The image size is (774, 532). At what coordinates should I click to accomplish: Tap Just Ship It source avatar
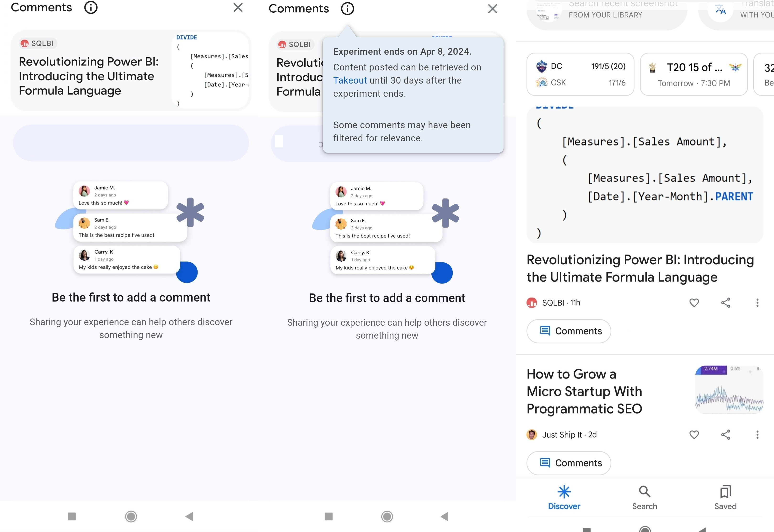(532, 435)
